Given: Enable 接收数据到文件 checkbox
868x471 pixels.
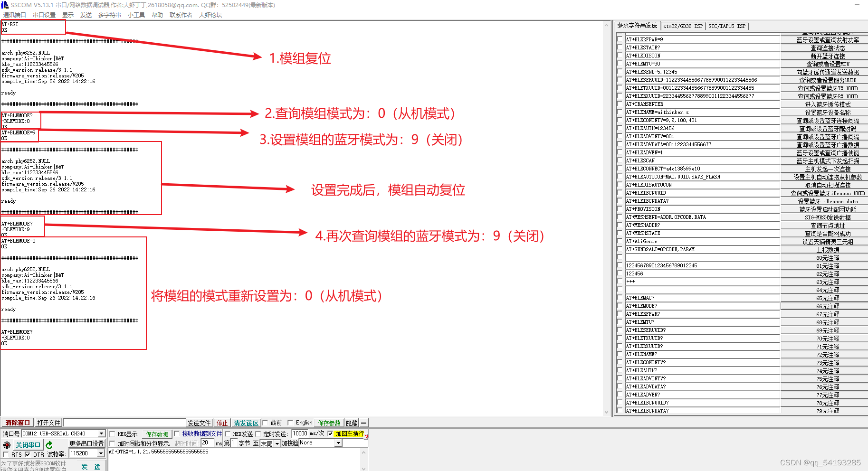Looking at the screenshot, I should 177,433.
